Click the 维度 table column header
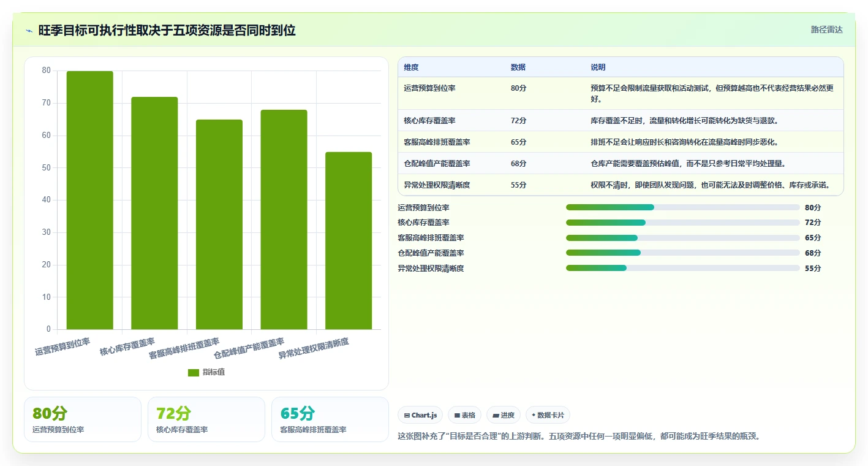Viewport: 868px width, 466px height. point(412,67)
